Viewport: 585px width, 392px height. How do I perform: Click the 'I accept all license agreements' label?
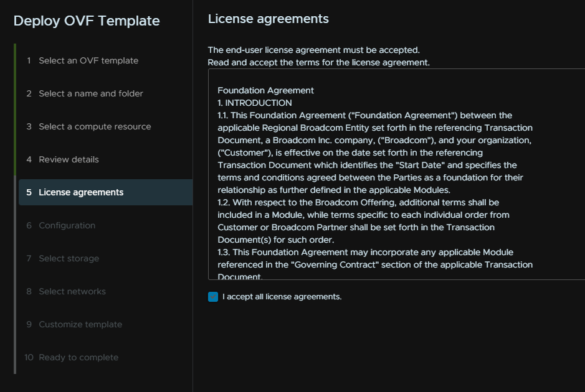(282, 297)
